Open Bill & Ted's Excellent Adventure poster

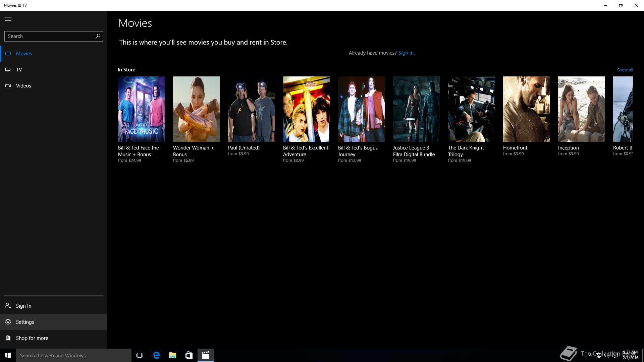tap(307, 109)
